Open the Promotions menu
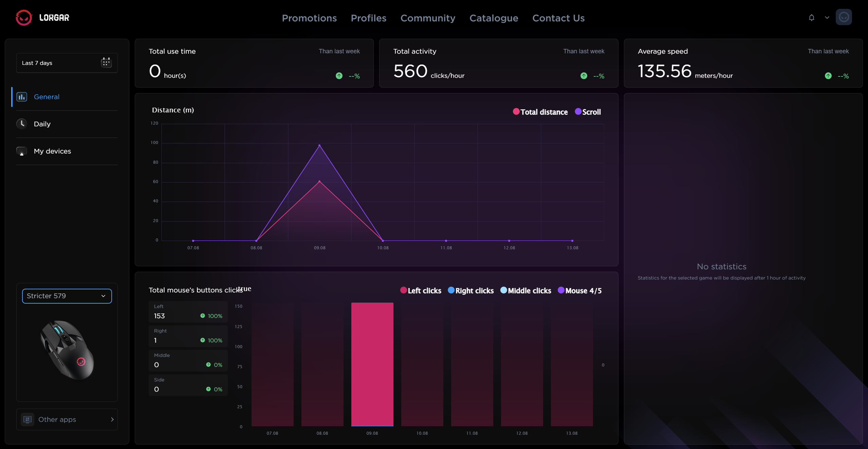Viewport: 868px width, 449px height. coord(309,18)
